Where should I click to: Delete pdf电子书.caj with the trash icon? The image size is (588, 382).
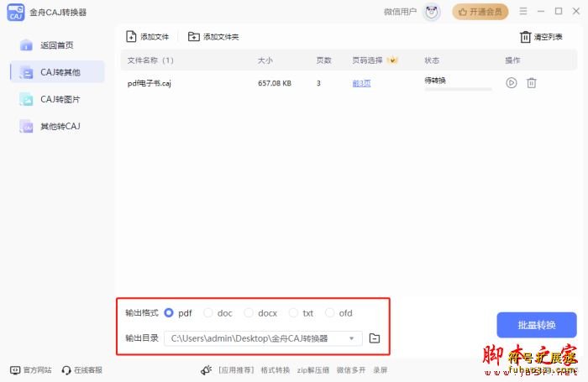532,83
